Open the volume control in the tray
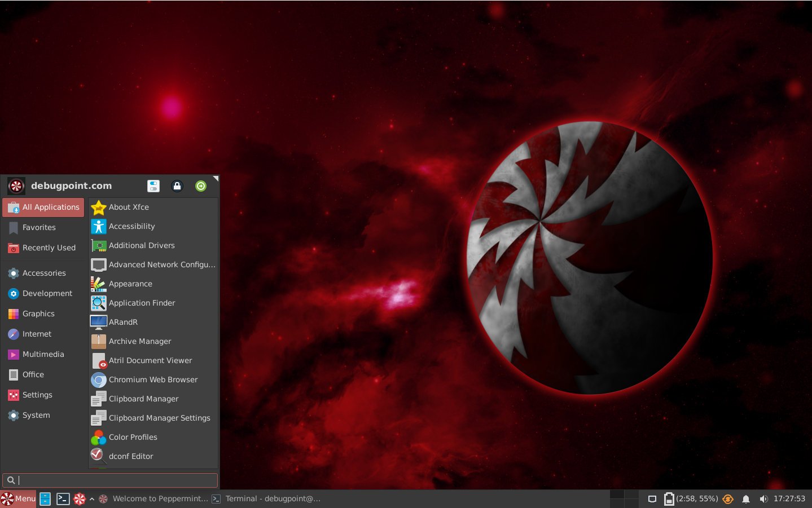812x508 pixels. (764, 498)
